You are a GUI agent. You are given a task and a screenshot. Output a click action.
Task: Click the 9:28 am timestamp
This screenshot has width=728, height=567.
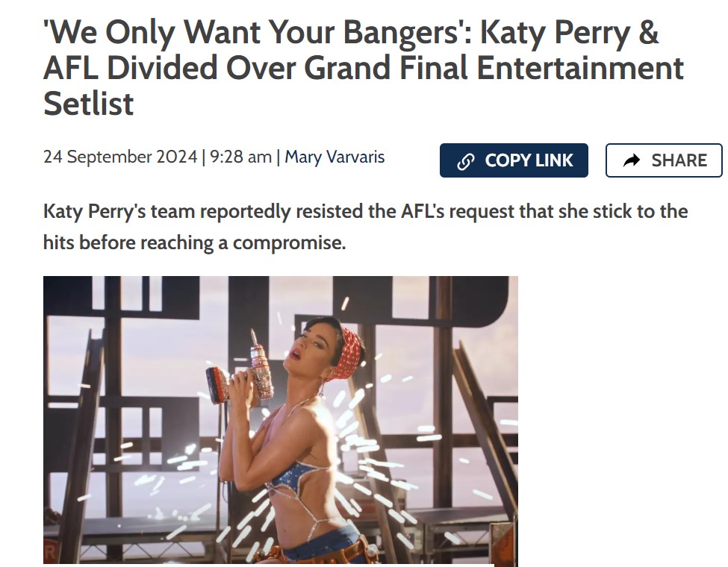[240, 157]
